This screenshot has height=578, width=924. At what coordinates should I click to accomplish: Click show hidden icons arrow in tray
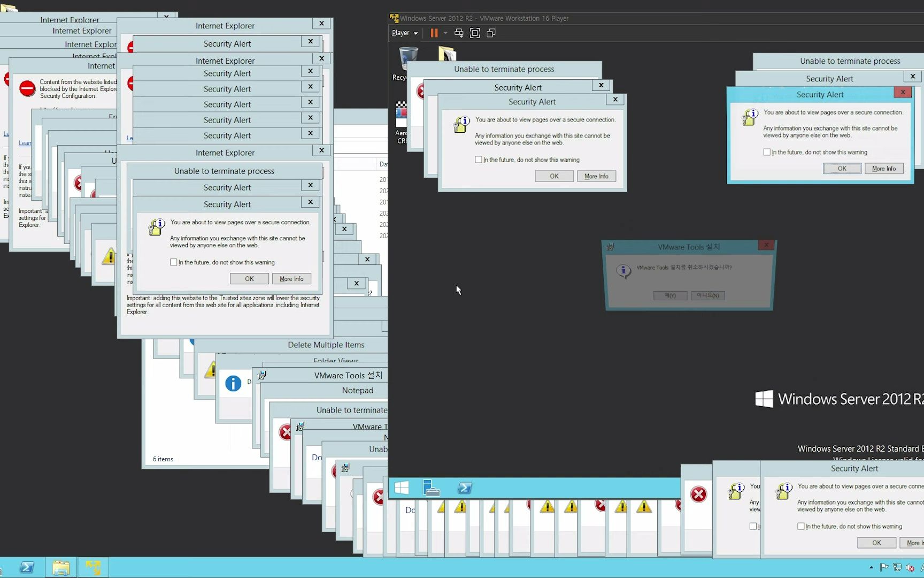point(872,567)
